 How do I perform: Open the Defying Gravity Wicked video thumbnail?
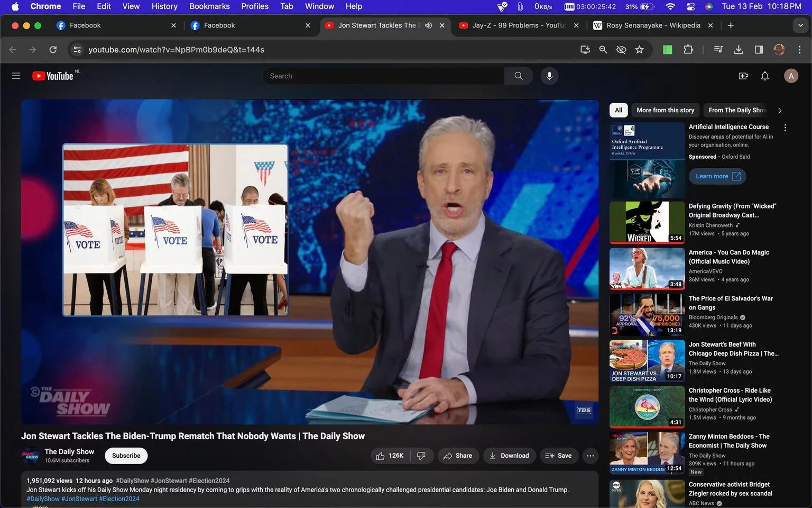pos(647,222)
